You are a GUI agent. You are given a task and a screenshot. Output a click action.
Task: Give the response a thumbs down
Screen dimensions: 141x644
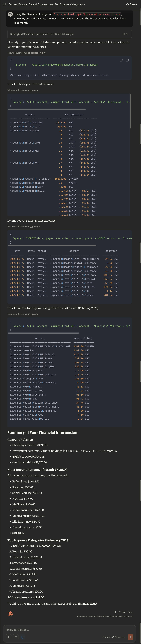[124, 612]
